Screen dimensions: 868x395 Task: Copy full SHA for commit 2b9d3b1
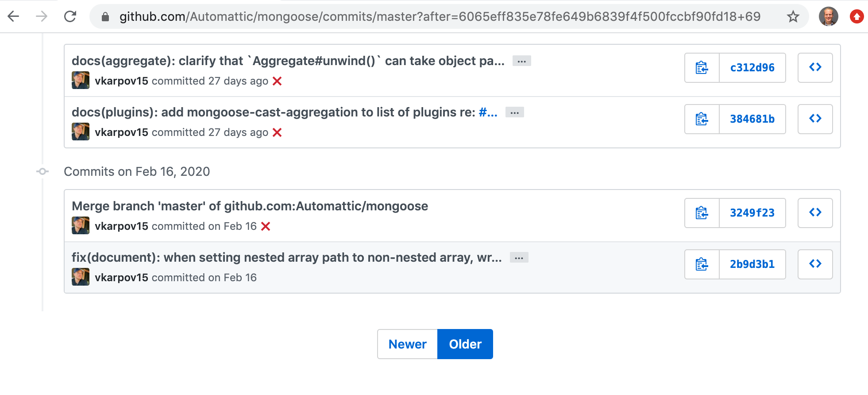702,264
